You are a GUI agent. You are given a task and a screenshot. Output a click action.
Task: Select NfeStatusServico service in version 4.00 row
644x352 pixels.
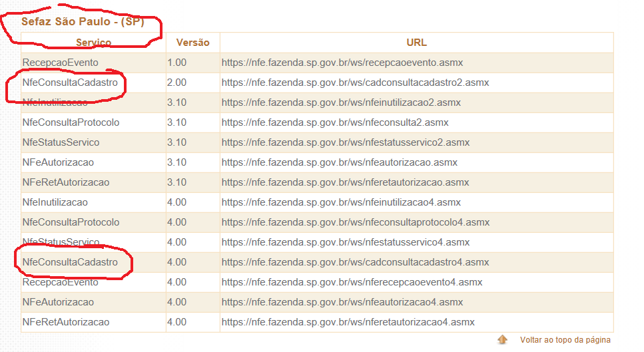(x=61, y=242)
